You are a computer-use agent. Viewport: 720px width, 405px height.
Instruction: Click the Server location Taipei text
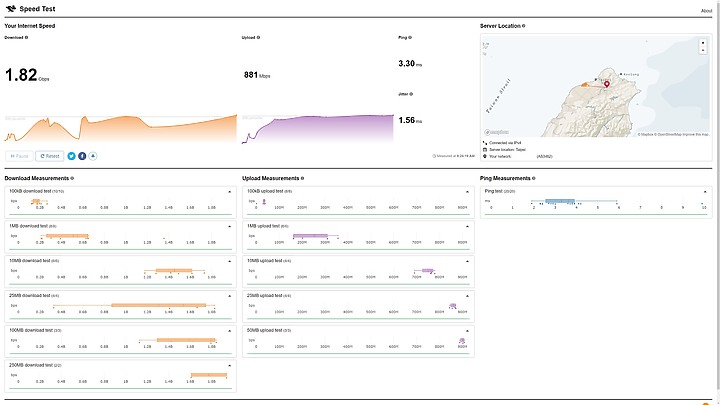pyautogui.click(x=507, y=150)
